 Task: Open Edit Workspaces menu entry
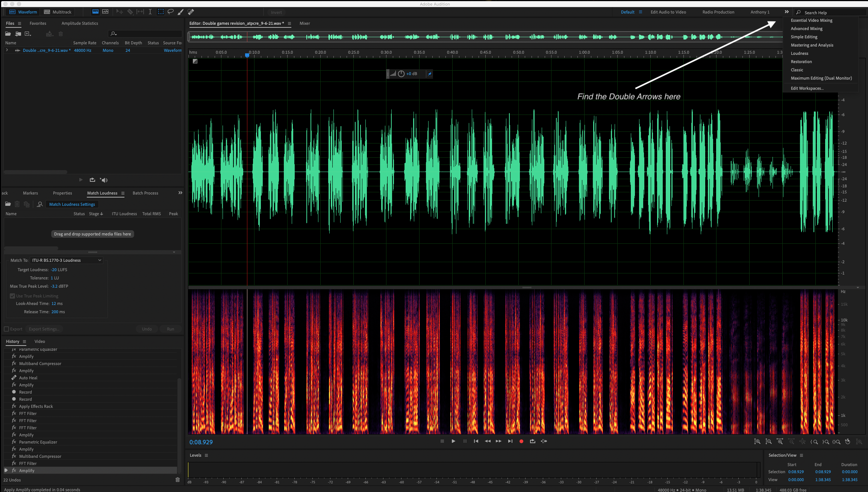click(x=807, y=88)
